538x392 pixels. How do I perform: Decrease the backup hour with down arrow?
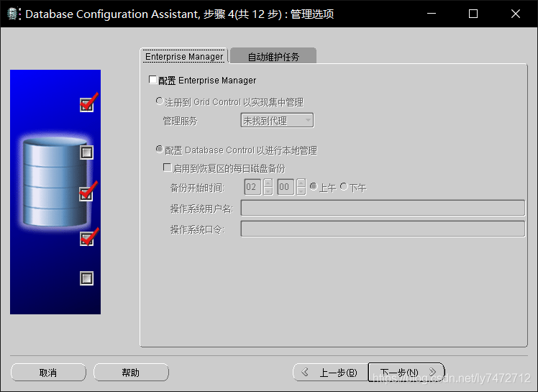pos(268,191)
